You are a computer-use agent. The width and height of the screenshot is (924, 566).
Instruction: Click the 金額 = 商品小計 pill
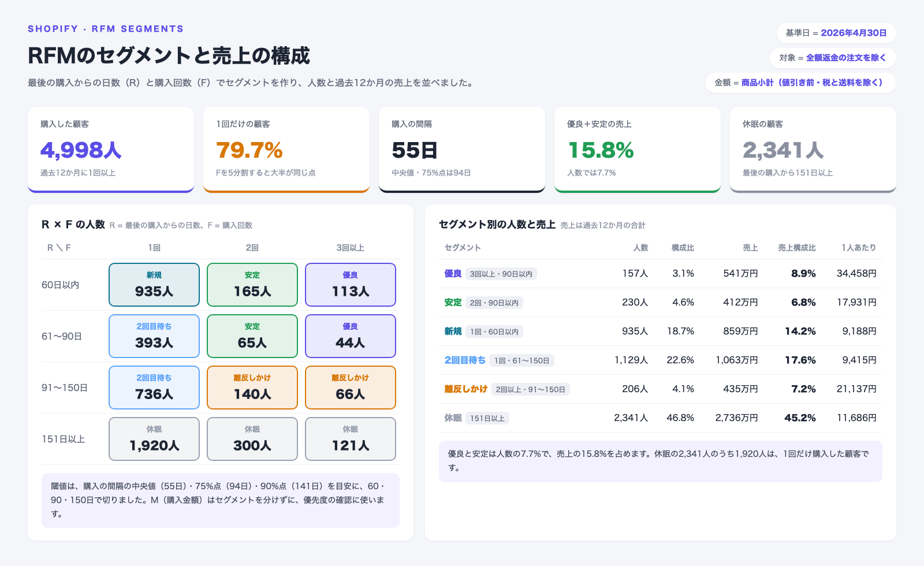(x=800, y=83)
